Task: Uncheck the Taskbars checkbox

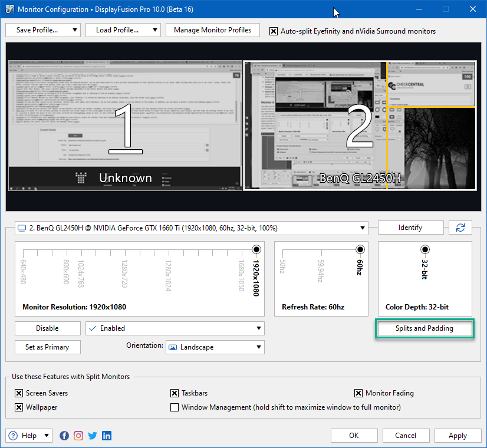Action: pyautogui.click(x=175, y=393)
